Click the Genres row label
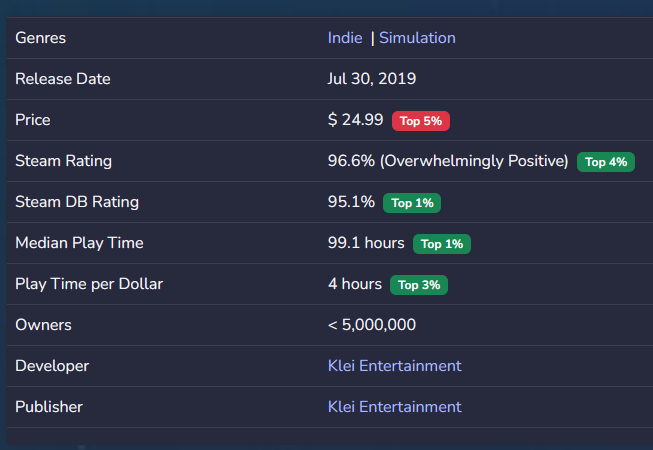The image size is (653, 450). point(40,38)
